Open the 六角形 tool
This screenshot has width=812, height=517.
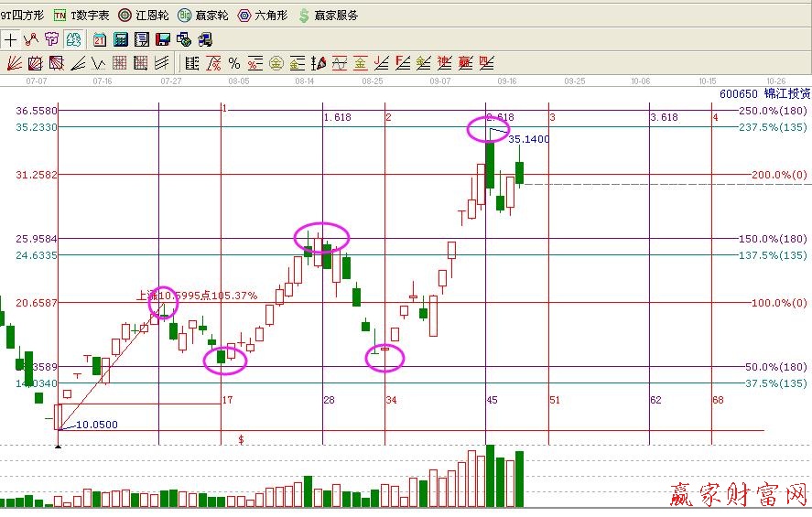click(x=262, y=16)
